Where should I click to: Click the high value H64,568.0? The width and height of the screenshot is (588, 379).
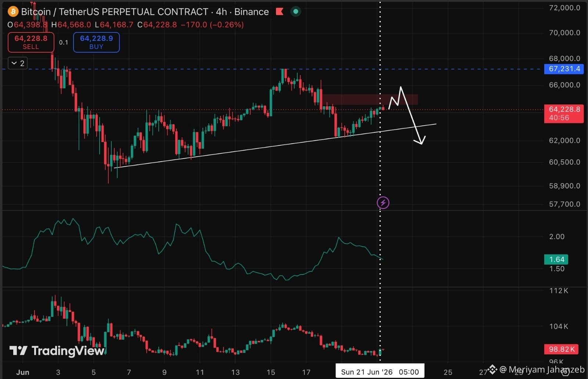[71, 25]
